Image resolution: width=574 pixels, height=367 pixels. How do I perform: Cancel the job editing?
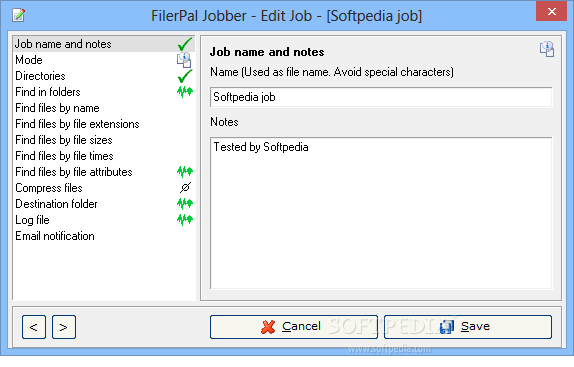(294, 327)
